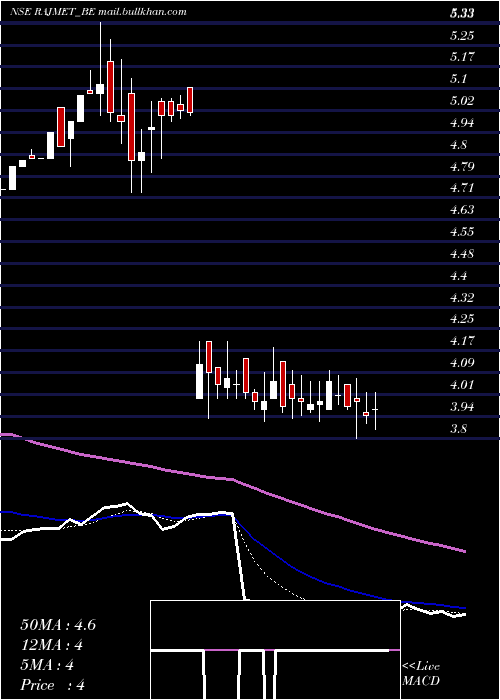500x700 pixels.
Task: Click the 4.17 price axis label
Action: tap(462, 341)
